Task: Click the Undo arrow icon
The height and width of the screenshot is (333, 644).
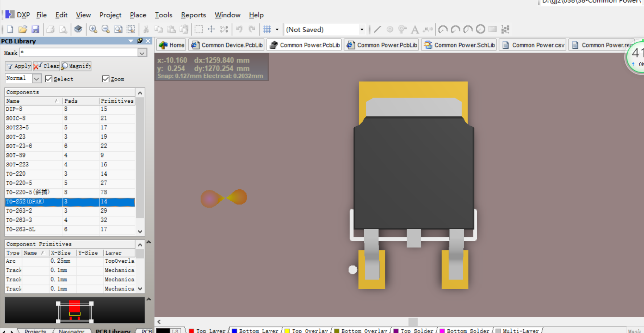Action: point(239,29)
